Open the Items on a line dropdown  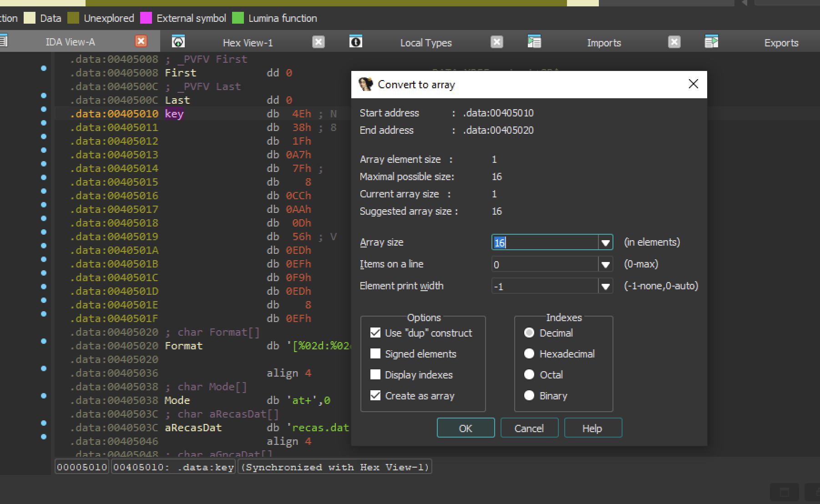click(605, 264)
